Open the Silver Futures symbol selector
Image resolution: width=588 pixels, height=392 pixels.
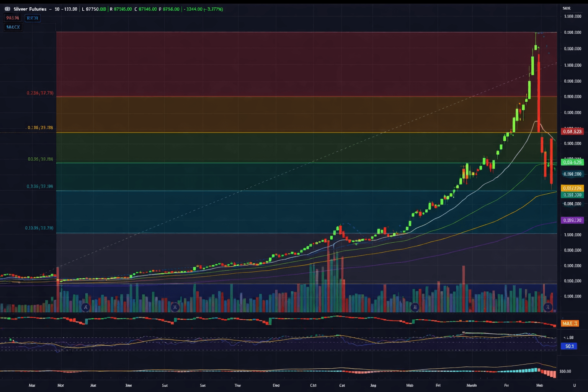pyautogui.click(x=30, y=9)
